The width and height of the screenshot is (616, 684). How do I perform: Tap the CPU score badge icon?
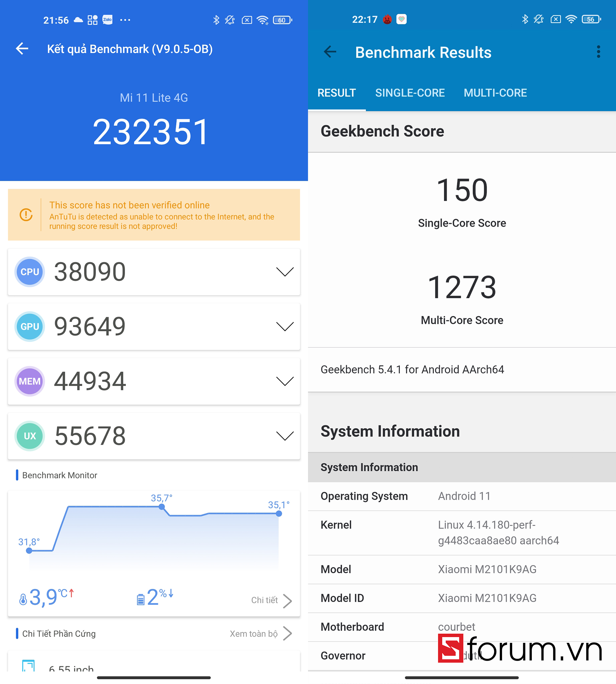[x=30, y=272]
